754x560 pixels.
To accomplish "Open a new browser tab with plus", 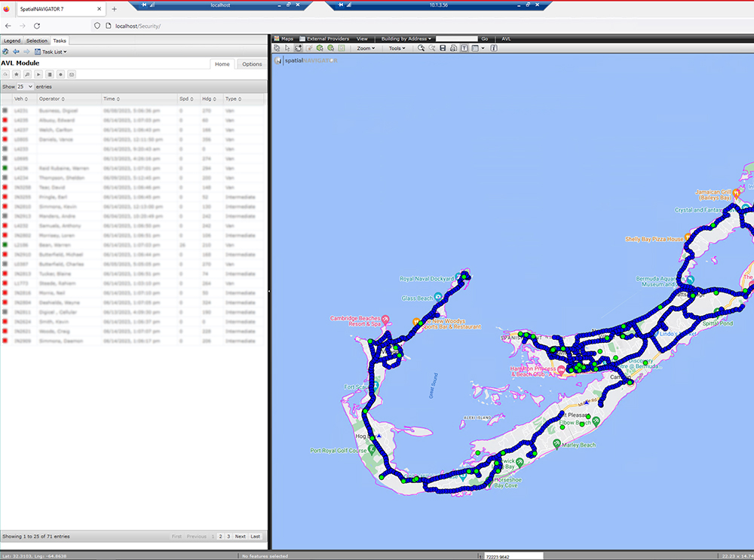I will click(114, 8).
